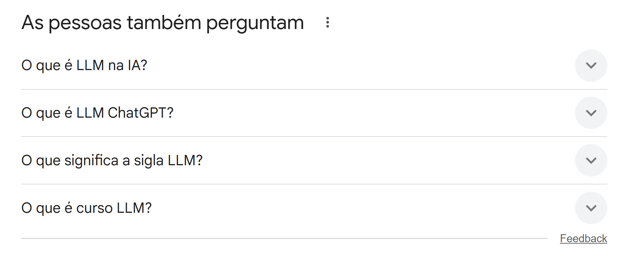Reveal the answer about LLM in AI (IA)
Viewport: 644px width, 264px height.
(x=591, y=65)
